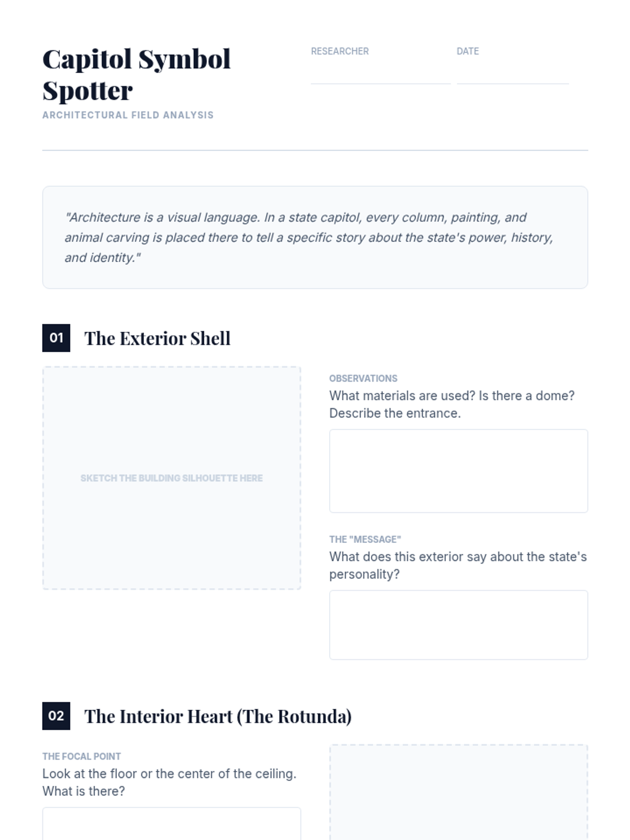The image size is (630, 840).
Task: Click the OBSERVATIONS label
Action: (363, 379)
